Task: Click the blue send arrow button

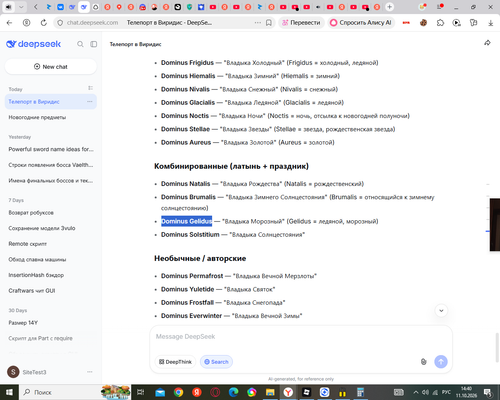Action: [441, 362]
